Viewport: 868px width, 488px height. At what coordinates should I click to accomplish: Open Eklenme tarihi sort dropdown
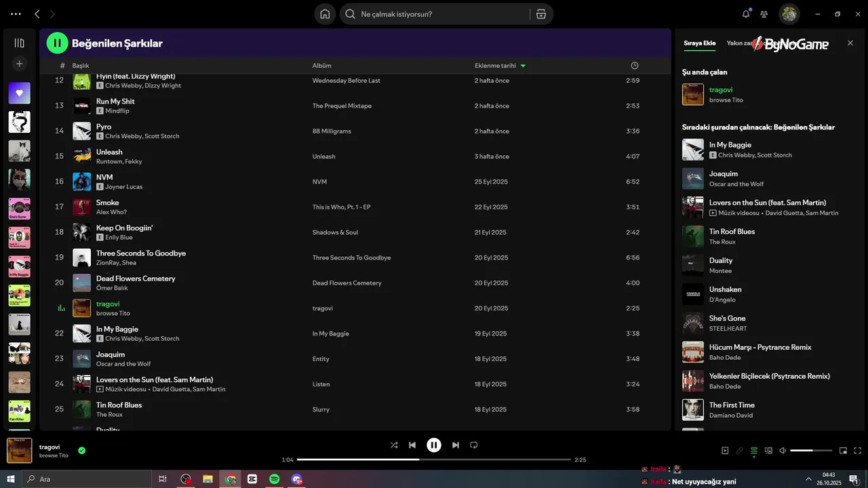(500, 66)
